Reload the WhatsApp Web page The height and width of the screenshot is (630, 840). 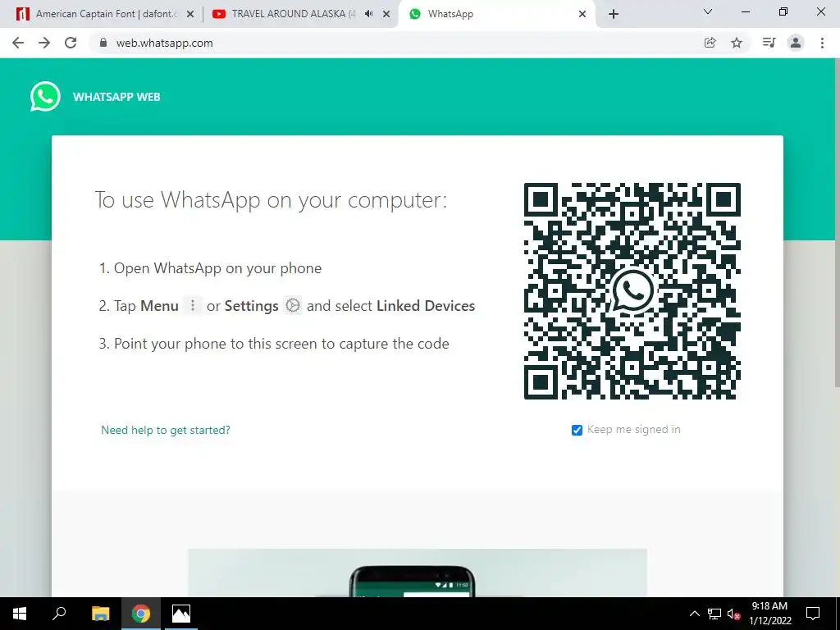[71, 43]
